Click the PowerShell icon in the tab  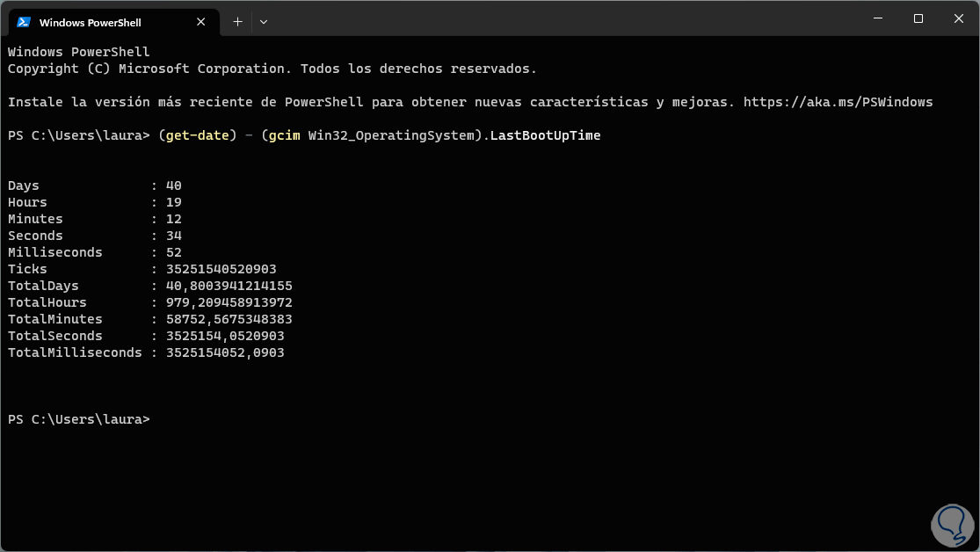click(24, 22)
